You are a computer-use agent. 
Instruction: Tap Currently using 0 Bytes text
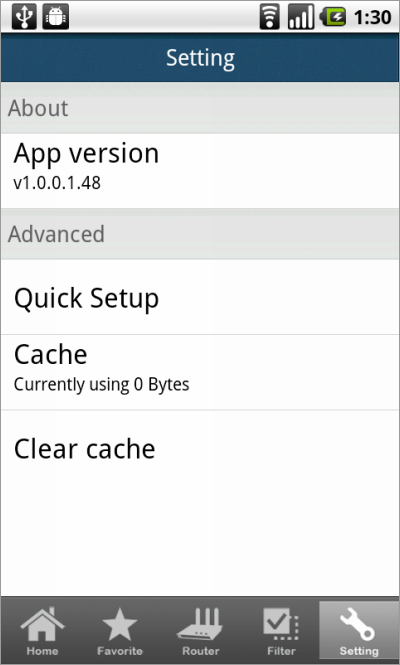101,385
